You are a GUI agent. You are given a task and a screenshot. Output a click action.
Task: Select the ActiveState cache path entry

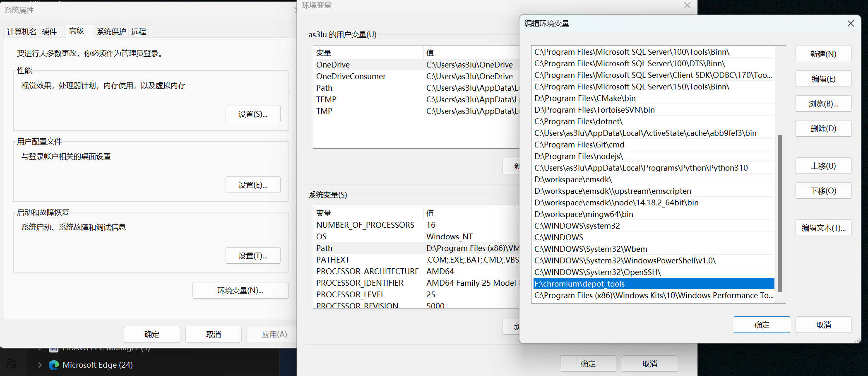pyautogui.click(x=654, y=133)
